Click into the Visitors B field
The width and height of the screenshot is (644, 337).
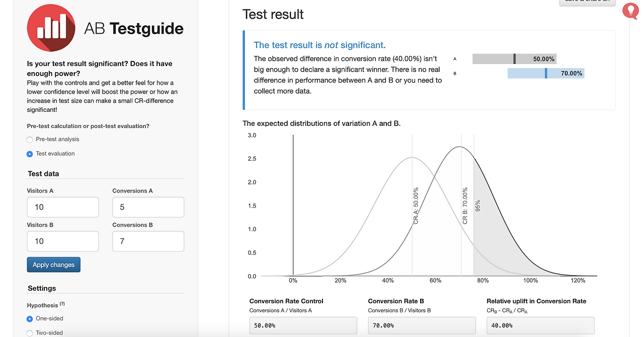62,241
